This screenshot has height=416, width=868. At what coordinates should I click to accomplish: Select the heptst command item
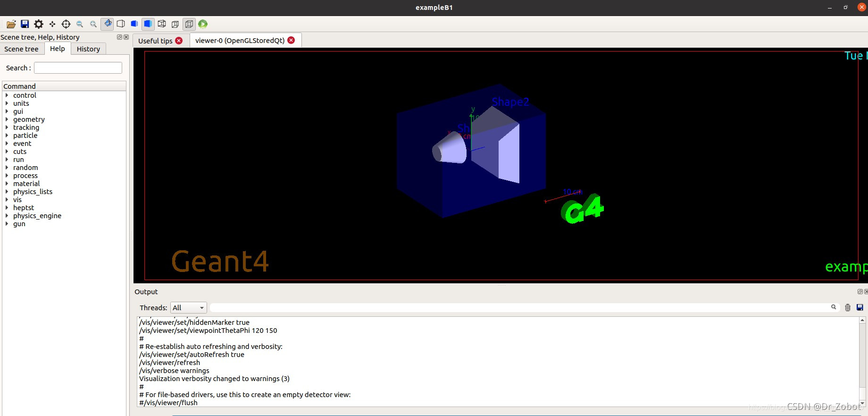(x=24, y=208)
